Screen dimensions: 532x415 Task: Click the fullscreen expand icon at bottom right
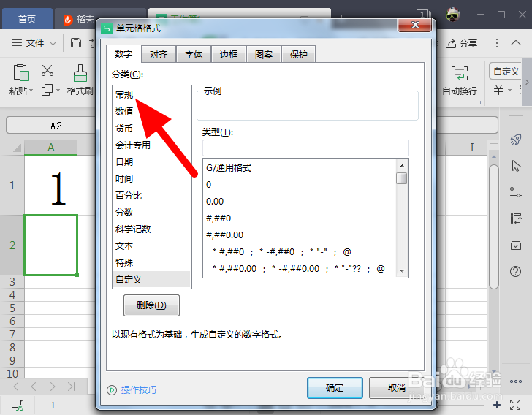(515, 405)
